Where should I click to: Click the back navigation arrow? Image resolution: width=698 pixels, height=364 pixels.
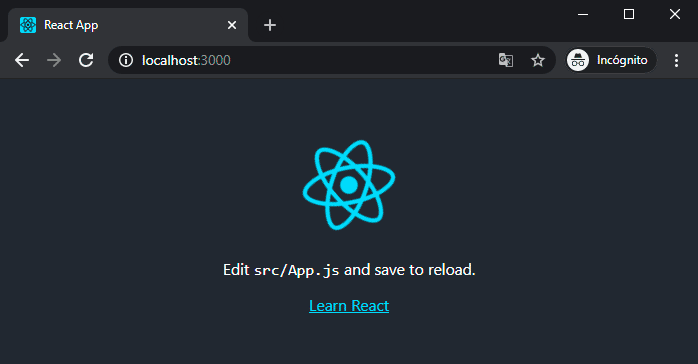(22, 60)
